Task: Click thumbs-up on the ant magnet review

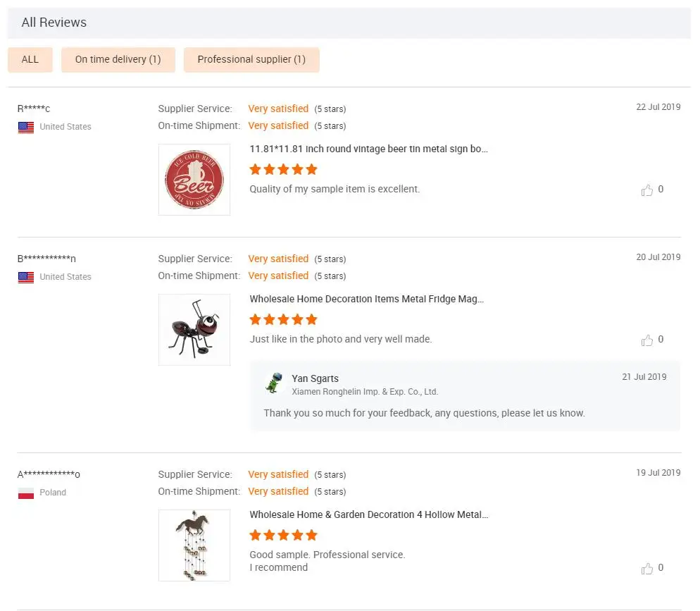Action: [x=647, y=340]
